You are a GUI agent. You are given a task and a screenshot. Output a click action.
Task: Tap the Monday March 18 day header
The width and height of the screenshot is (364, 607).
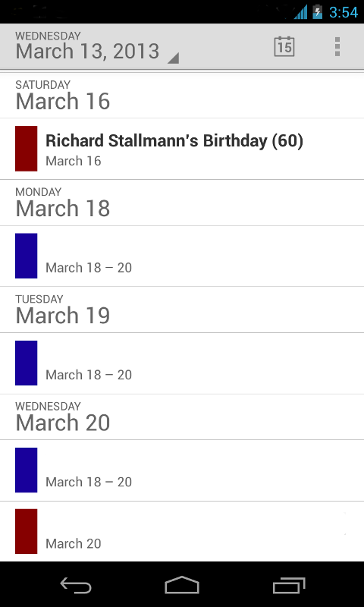pyautogui.click(x=182, y=203)
